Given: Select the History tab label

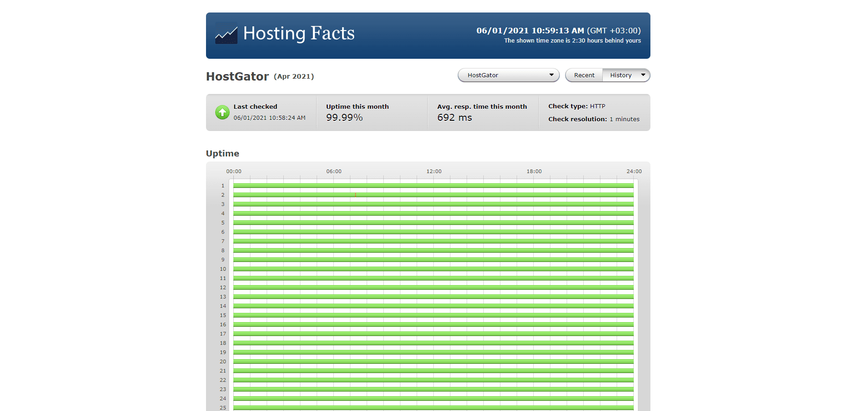Looking at the screenshot, I should pyautogui.click(x=621, y=75).
